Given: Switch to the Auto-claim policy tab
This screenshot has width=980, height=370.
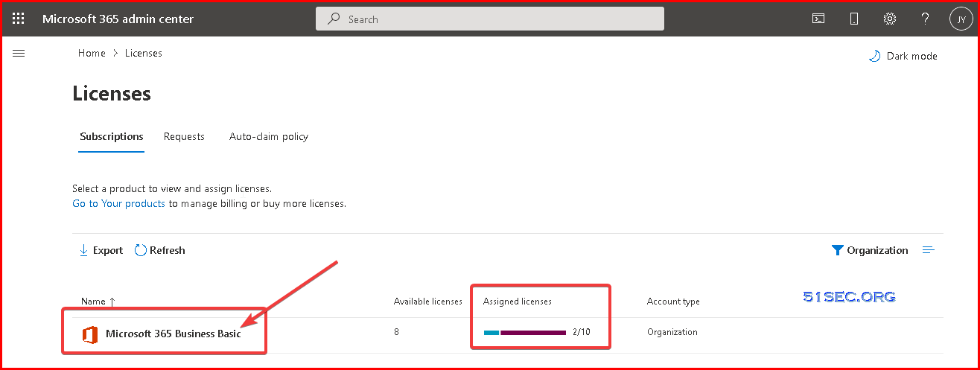Looking at the screenshot, I should pos(269,136).
